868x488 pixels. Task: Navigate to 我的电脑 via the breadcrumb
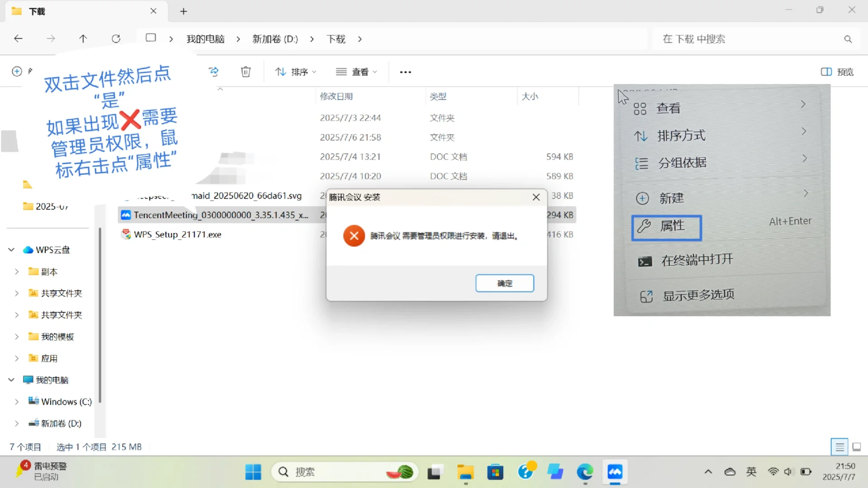[206, 39]
